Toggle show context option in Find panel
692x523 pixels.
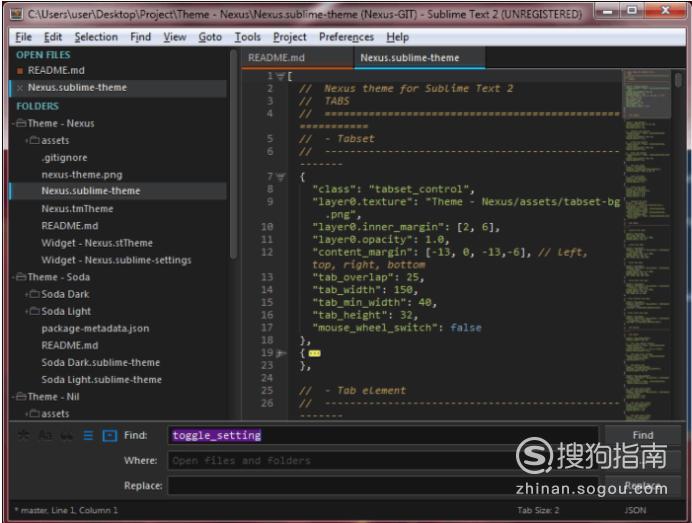pos(88,436)
